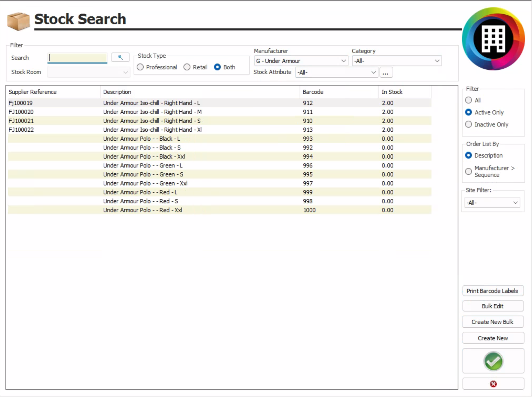This screenshot has width=532, height=397.
Task: Click barcode 913 cell
Action: click(308, 130)
